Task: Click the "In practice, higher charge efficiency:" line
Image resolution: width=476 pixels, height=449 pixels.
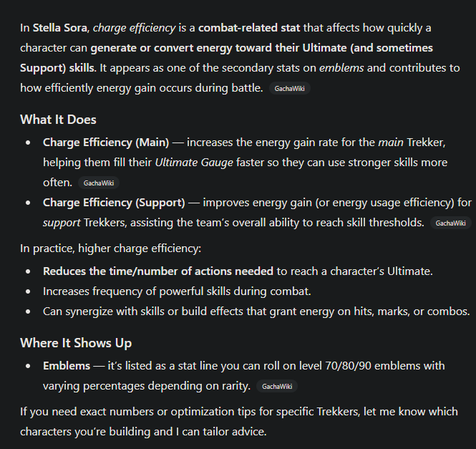Action: (110, 248)
